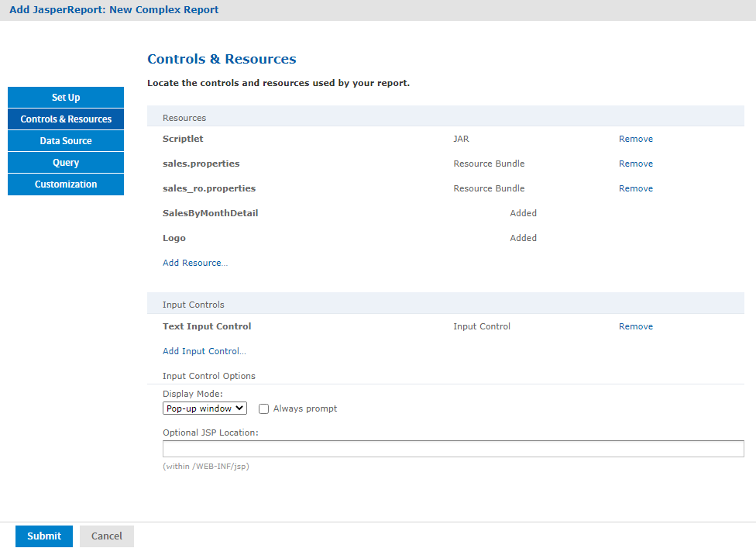This screenshot has width=756, height=548.
Task: Click the "(within /WEB-INF/jsp)" hint text
Action: point(206,467)
